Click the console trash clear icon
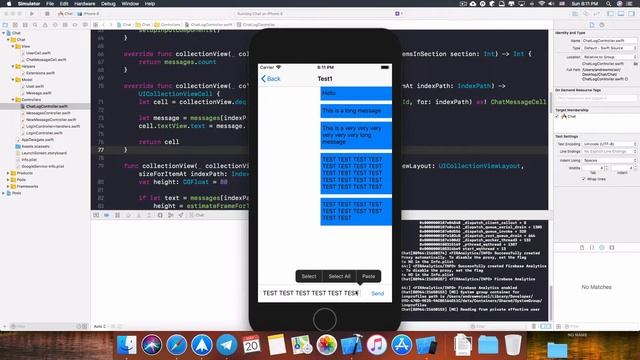640x360 pixels. click(533, 326)
